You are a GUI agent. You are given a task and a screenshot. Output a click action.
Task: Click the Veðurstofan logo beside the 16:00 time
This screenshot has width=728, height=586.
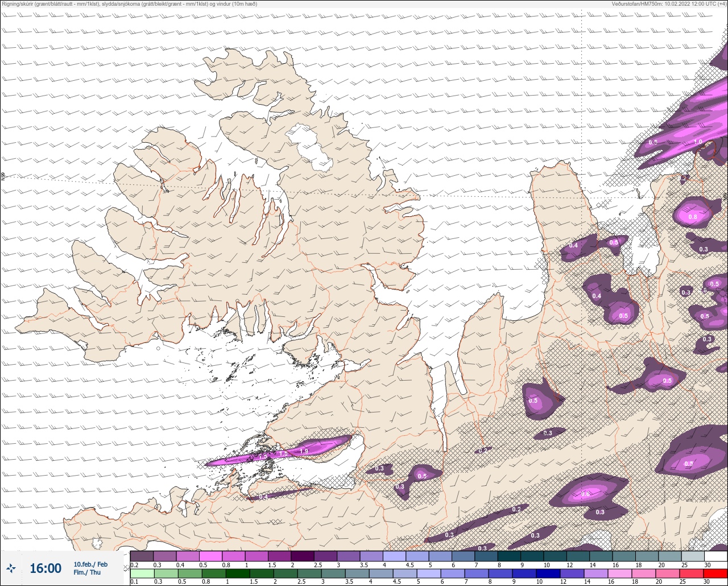pos(11,568)
